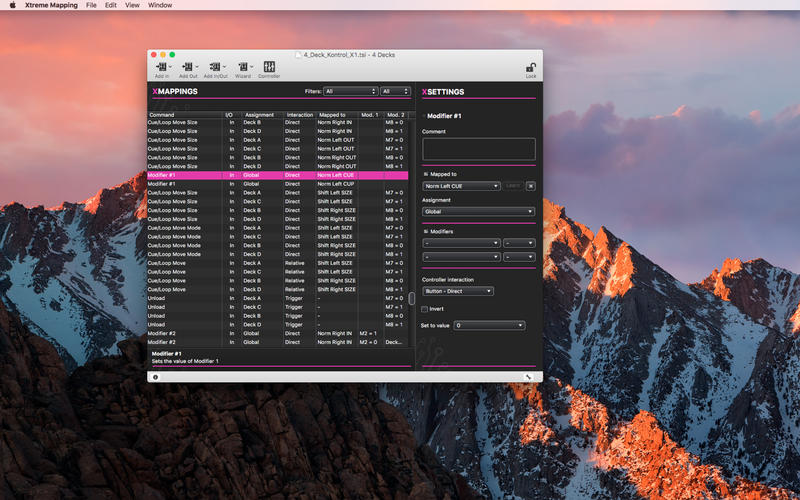The image size is (800, 500).
Task: Click the info icon in the bottom bar
Action: [156, 377]
